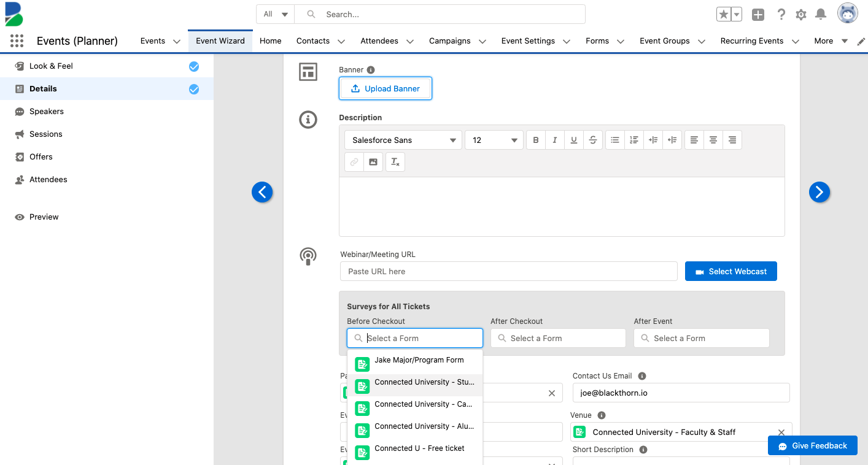This screenshot has height=465, width=868.
Task: Click the decrease indent icon
Action: tap(672, 140)
